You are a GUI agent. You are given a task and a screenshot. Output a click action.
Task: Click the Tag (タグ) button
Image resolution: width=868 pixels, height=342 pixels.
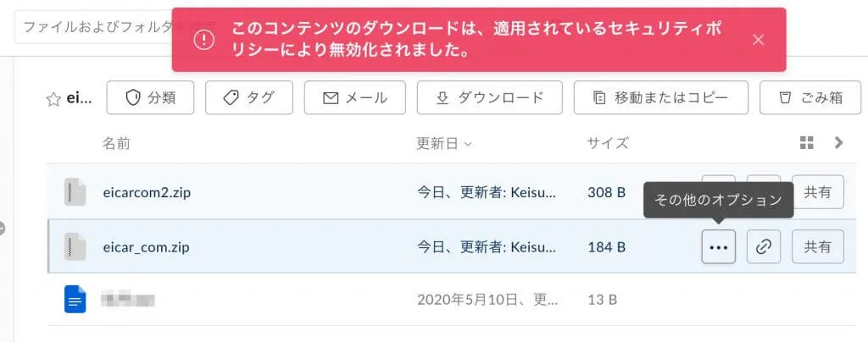(x=248, y=97)
